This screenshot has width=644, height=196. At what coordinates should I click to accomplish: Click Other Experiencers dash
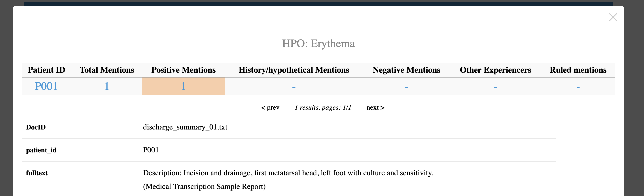[x=495, y=87]
